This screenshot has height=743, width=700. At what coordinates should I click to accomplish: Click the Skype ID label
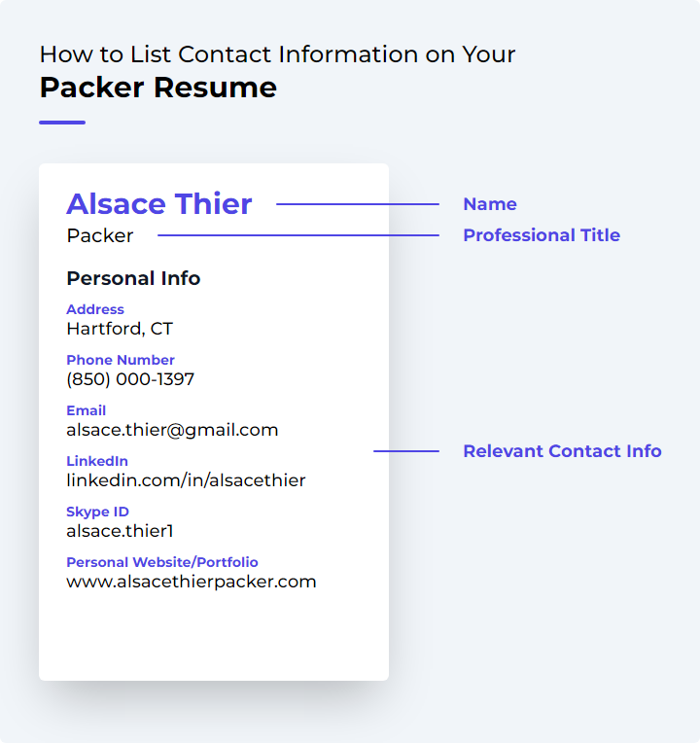(97, 512)
